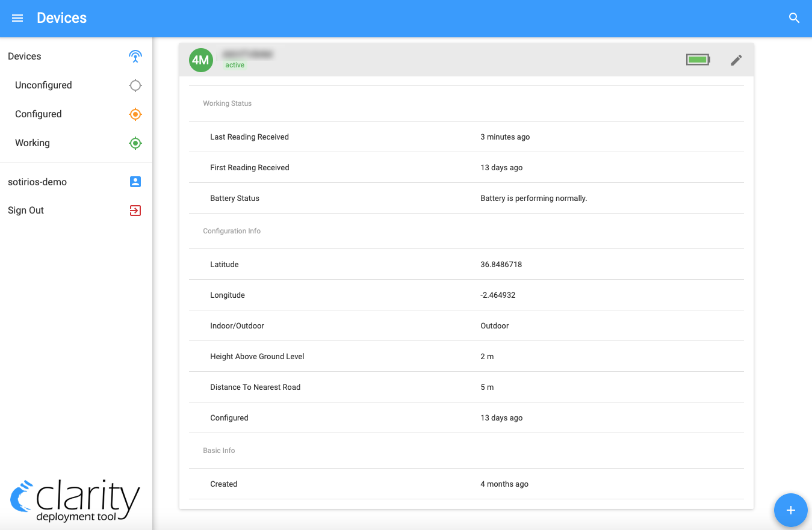
Task: Click the Latitude value 36.8486718
Action: [x=501, y=264]
